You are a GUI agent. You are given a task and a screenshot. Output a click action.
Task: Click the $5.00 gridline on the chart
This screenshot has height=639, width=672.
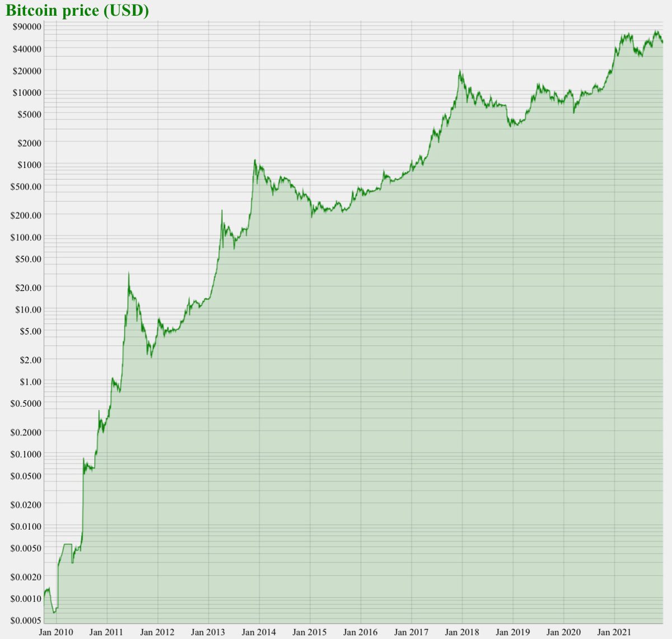[336, 332]
